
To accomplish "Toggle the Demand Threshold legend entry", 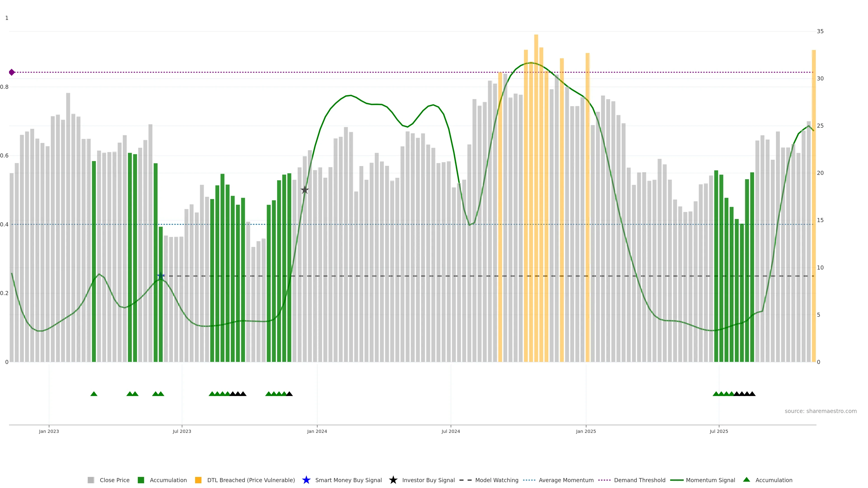I will [x=639, y=480].
